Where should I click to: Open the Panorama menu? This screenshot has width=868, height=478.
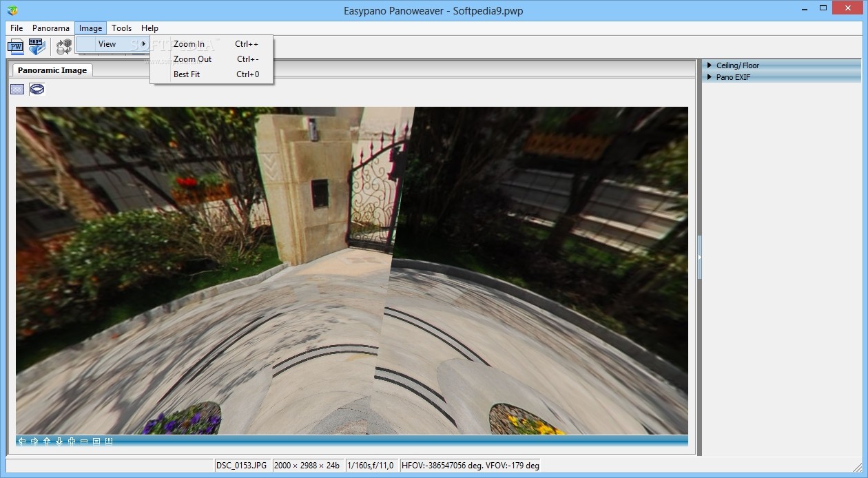[x=51, y=28]
